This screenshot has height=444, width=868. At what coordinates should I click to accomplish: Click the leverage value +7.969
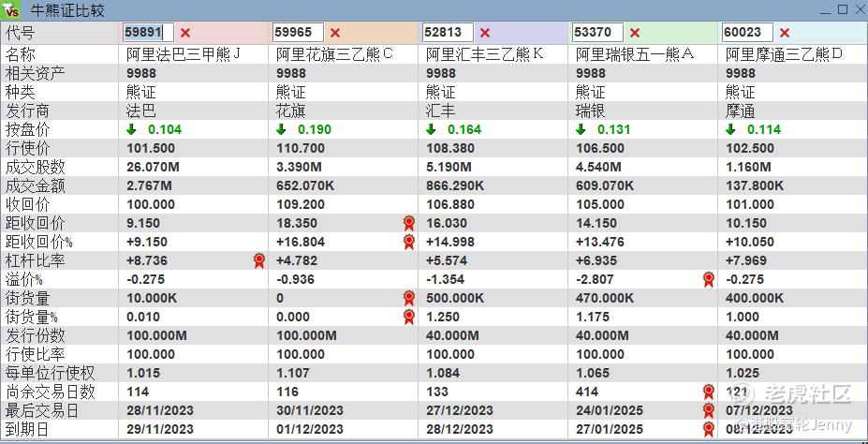pyautogui.click(x=746, y=260)
